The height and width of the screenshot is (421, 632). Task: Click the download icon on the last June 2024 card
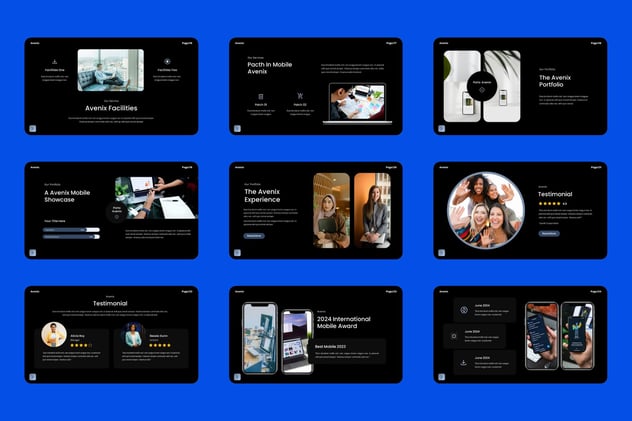point(464,362)
